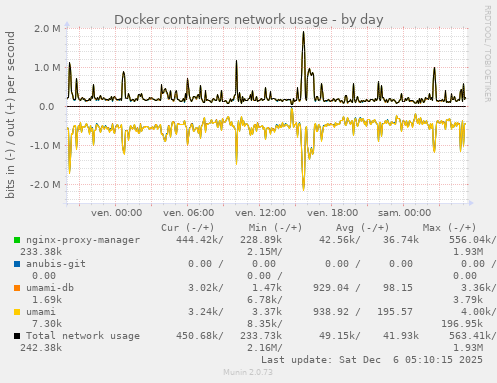Select the umami legend label
The width and height of the screenshot is (497, 383).
point(41,312)
